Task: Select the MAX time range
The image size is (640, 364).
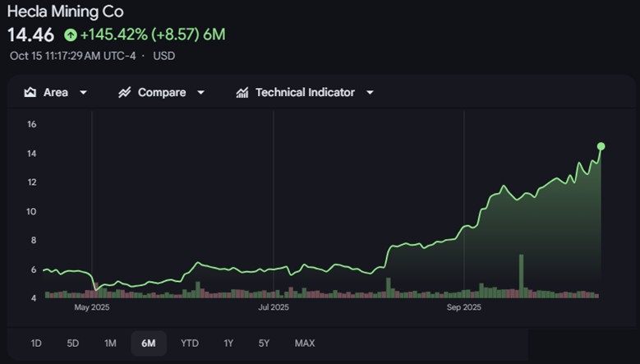Action: [305, 343]
